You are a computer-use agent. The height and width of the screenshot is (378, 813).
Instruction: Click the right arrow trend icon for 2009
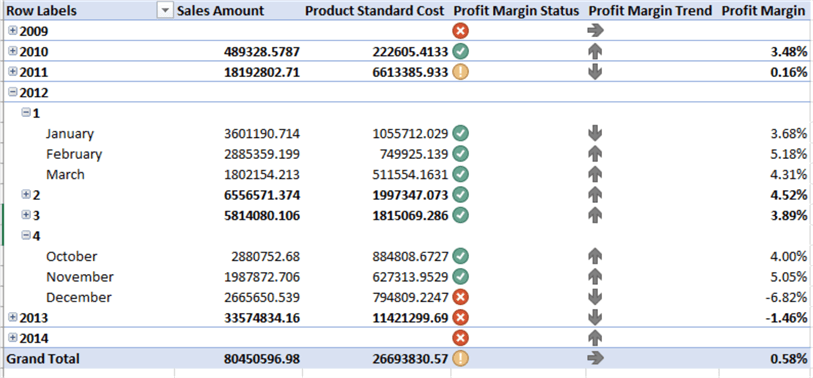point(595,31)
